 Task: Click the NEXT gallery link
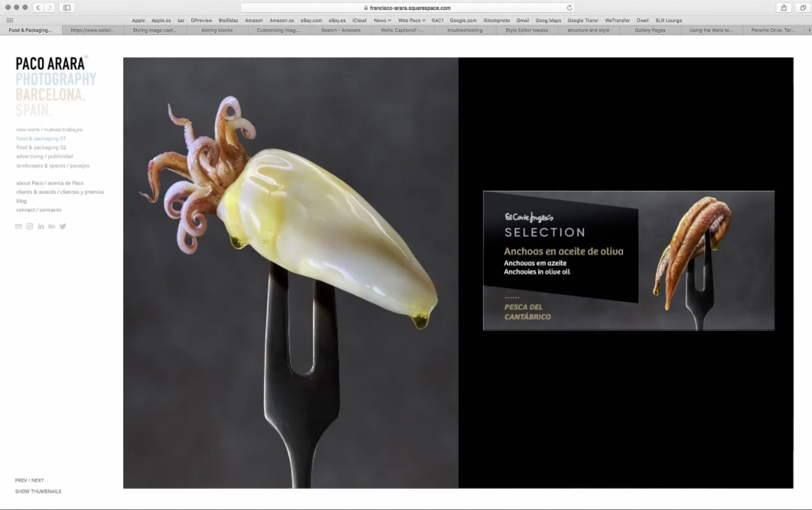(38, 480)
